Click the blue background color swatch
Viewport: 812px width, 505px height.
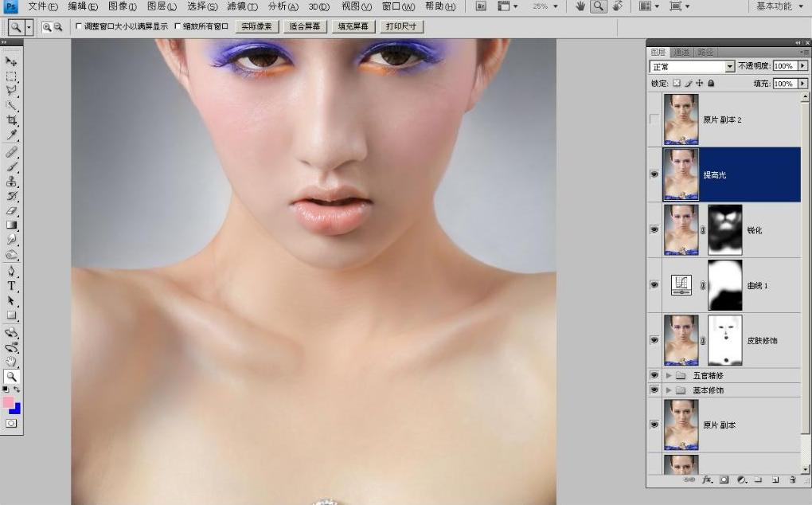coord(16,409)
